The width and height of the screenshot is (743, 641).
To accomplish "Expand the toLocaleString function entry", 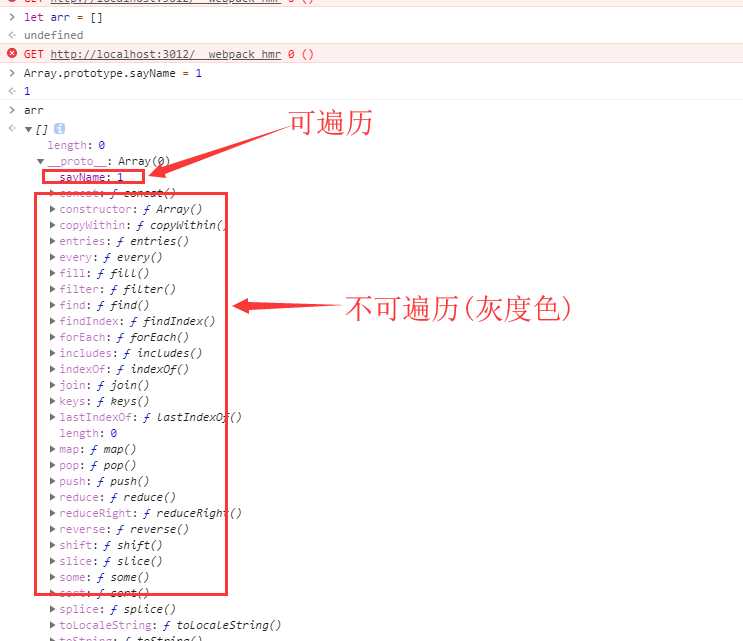I will [53, 625].
